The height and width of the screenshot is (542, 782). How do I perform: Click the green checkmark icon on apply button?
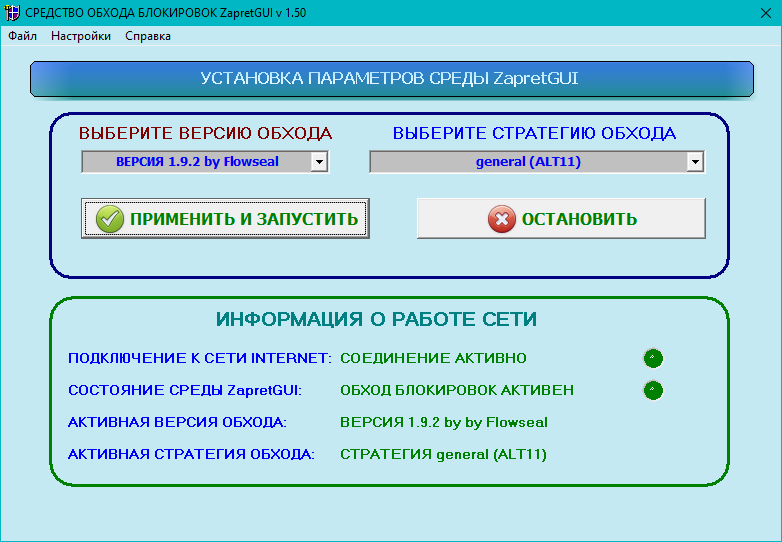pos(111,219)
